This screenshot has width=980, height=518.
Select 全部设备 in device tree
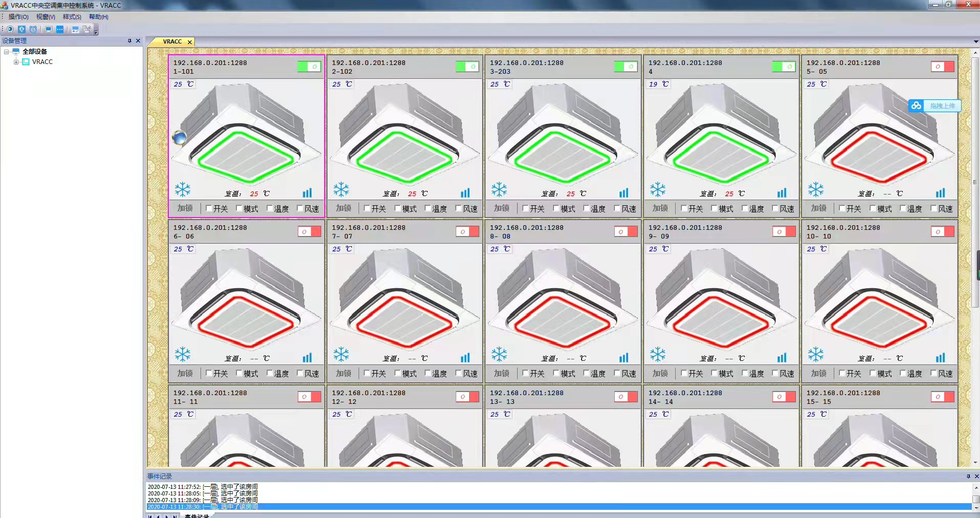[x=35, y=51]
